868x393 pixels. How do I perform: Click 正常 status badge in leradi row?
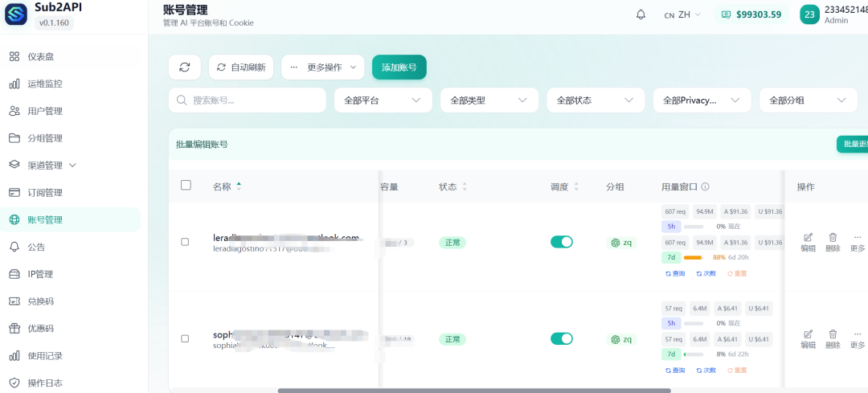pyautogui.click(x=452, y=243)
